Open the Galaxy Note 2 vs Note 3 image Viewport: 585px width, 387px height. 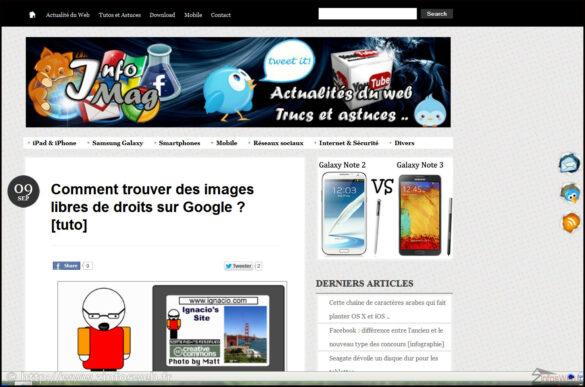[385, 208]
